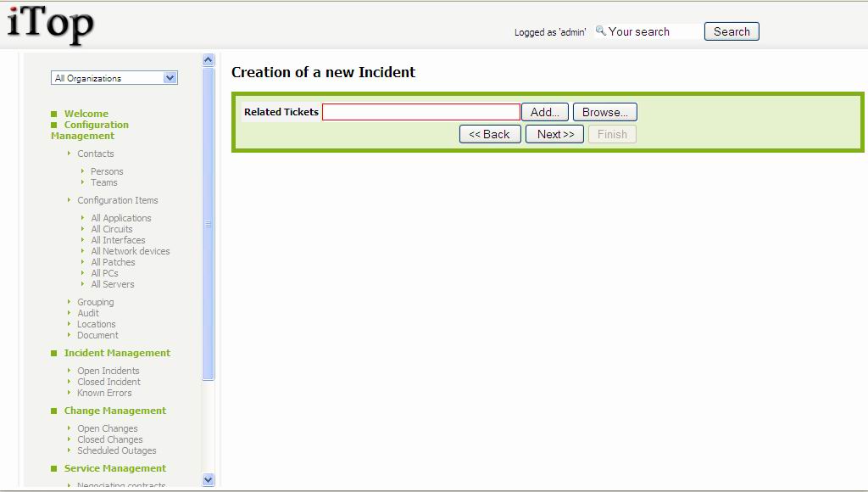The width and height of the screenshot is (868, 492).
Task: Click the Finish button
Action: click(x=612, y=134)
